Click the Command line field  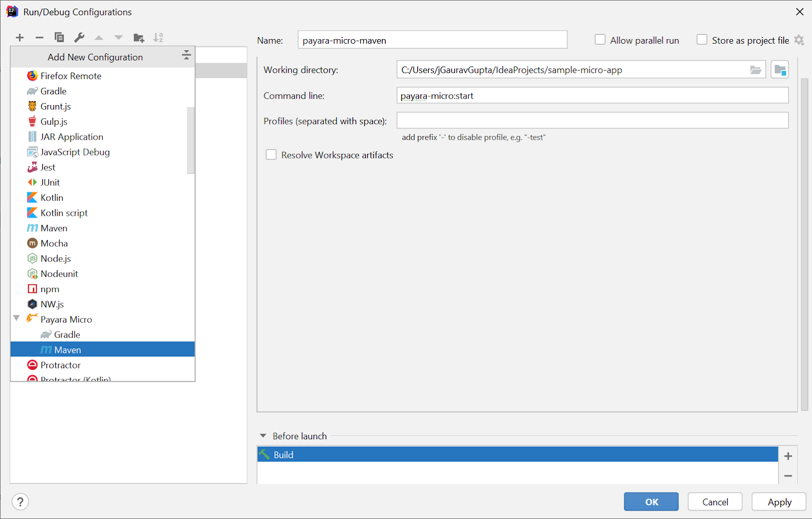pyautogui.click(x=592, y=95)
